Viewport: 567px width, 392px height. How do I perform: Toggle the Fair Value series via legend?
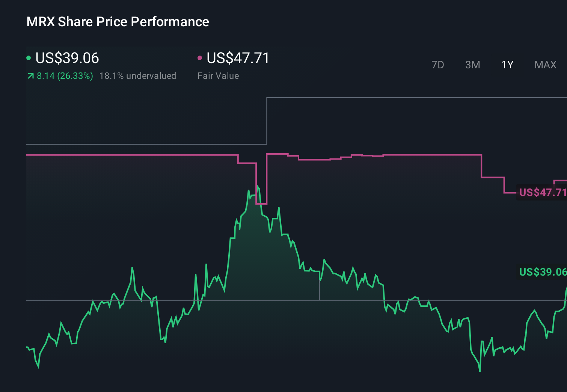click(x=238, y=58)
